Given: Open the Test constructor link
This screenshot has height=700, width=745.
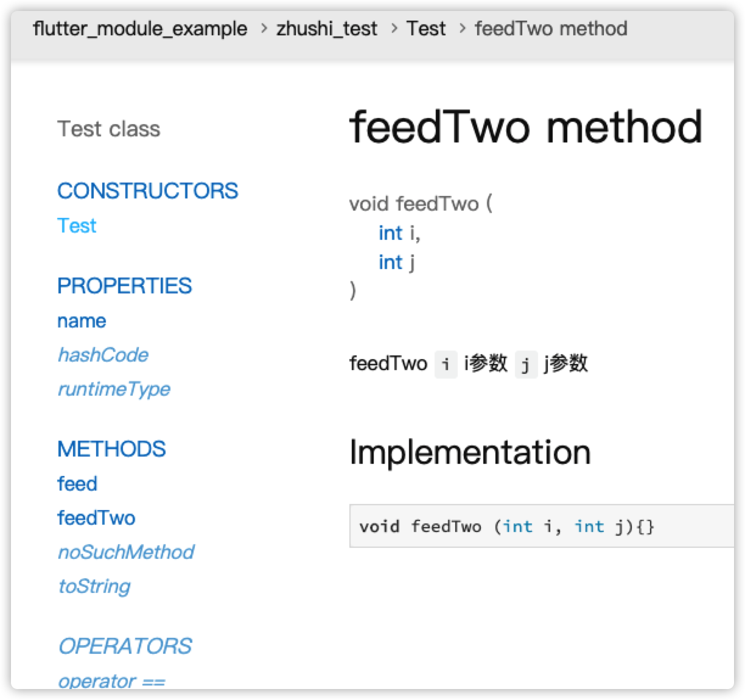Looking at the screenshot, I should click(x=77, y=225).
